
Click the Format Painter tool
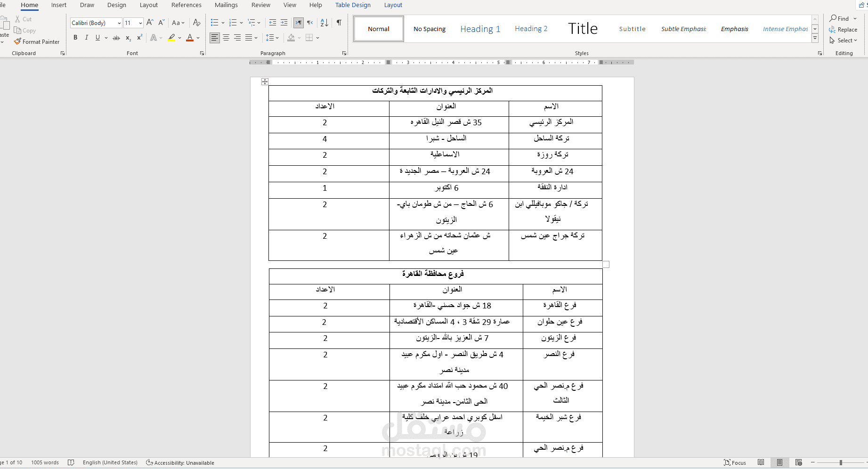click(x=37, y=42)
